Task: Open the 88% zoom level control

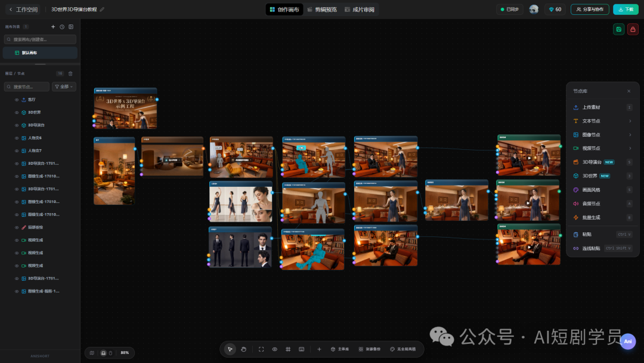Action: click(125, 353)
